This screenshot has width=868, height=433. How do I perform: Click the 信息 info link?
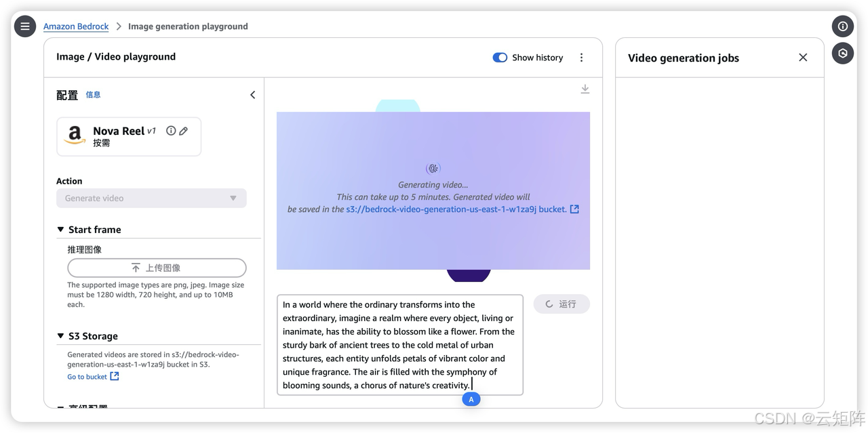coord(93,95)
